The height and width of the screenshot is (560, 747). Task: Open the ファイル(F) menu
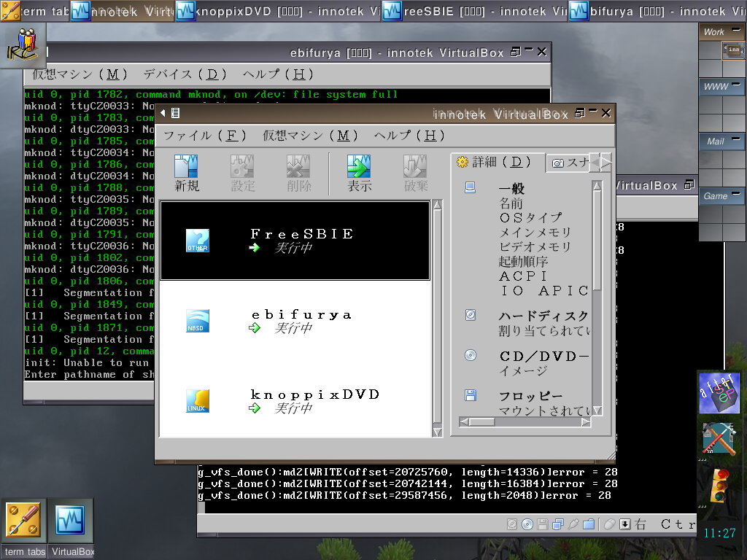pyautogui.click(x=205, y=136)
